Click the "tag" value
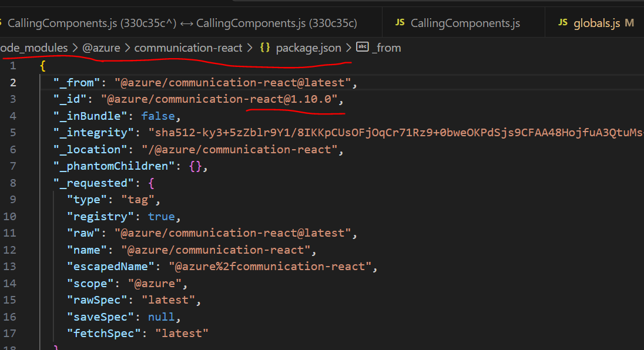The height and width of the screenshot is (350, 644). [x=138, y=200]
